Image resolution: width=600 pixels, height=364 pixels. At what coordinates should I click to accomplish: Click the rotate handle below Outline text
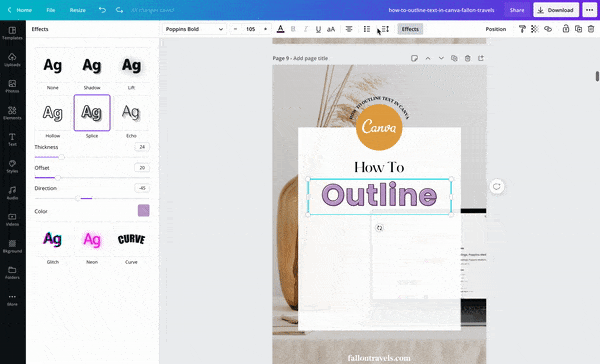coord(379,228)
